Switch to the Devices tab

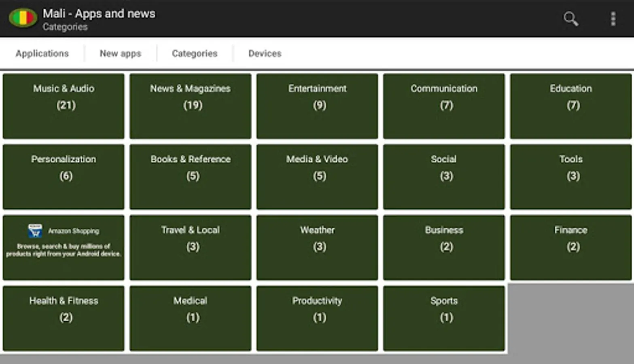(265, 53)
